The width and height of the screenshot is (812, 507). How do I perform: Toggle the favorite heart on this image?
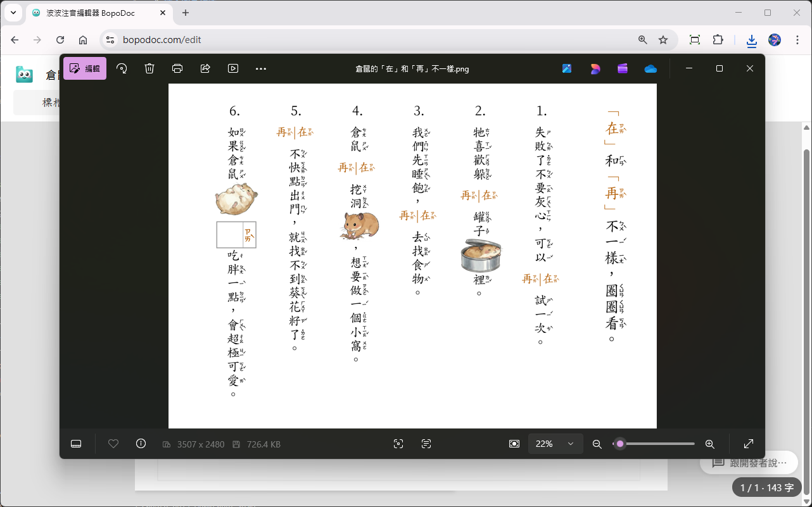[113, 444]
